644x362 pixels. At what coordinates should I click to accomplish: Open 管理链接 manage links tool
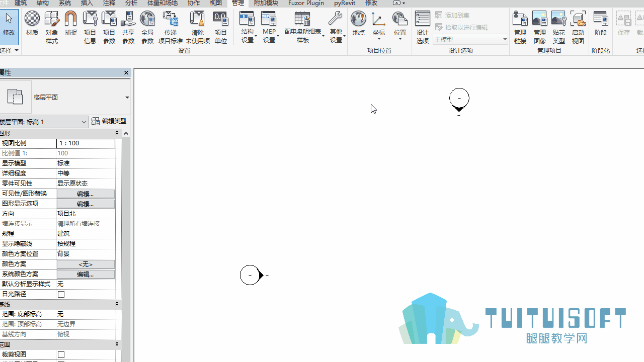[x=520, y=28]
